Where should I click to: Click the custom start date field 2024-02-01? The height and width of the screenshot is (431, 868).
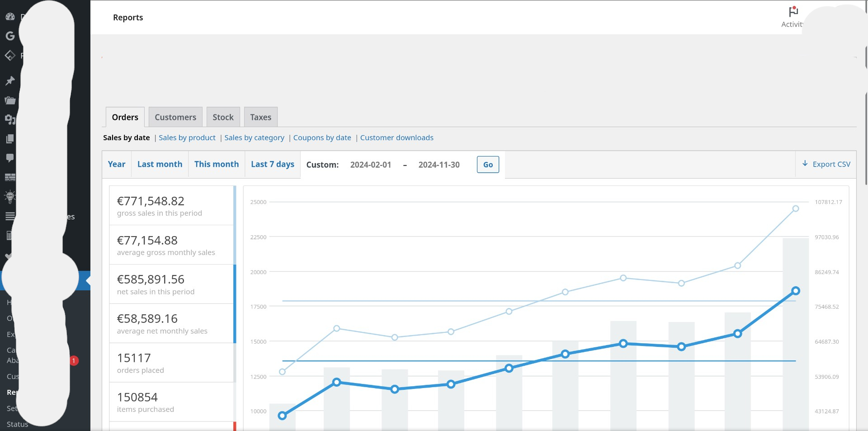370,165
